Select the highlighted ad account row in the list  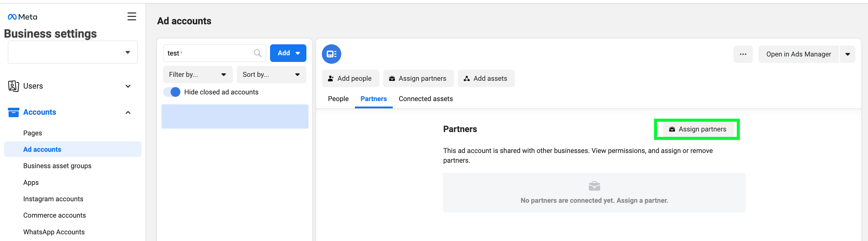pos(235,117)
